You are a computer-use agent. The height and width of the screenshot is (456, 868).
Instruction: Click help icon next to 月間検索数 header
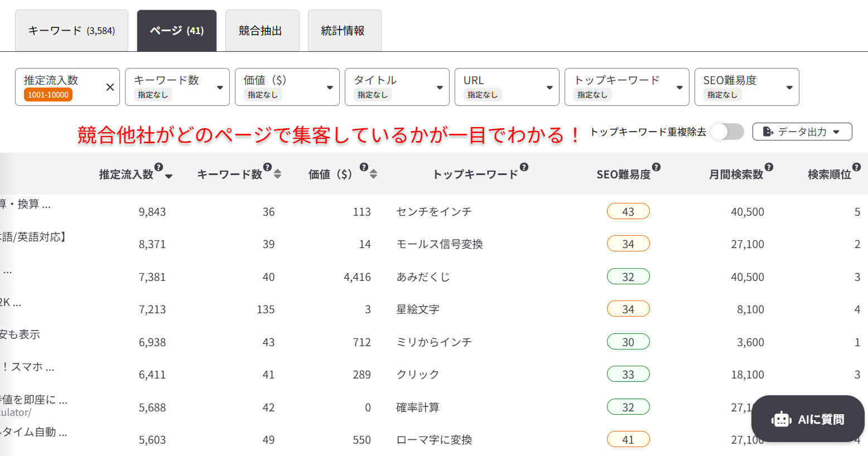point(769,167)
